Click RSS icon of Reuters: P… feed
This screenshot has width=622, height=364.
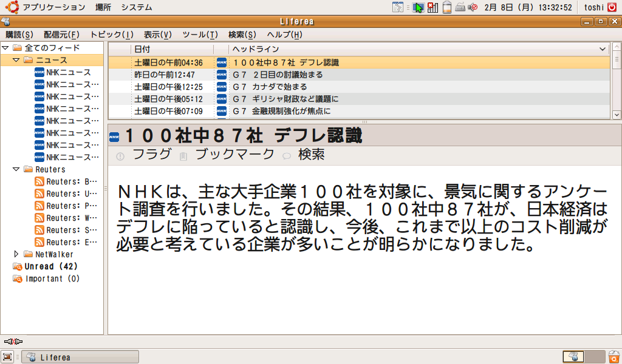tap(39, 206)
